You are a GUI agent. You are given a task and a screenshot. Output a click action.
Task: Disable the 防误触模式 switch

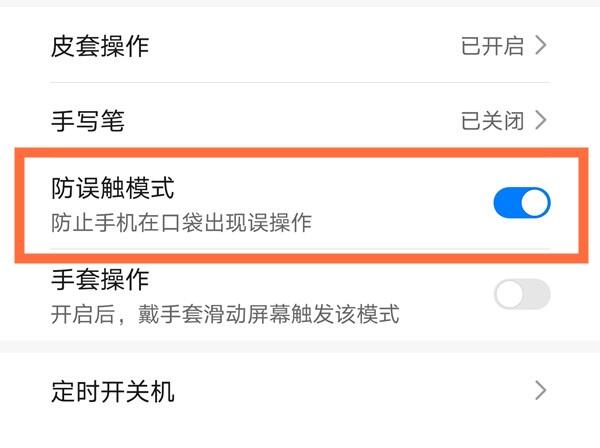point(522,203)
